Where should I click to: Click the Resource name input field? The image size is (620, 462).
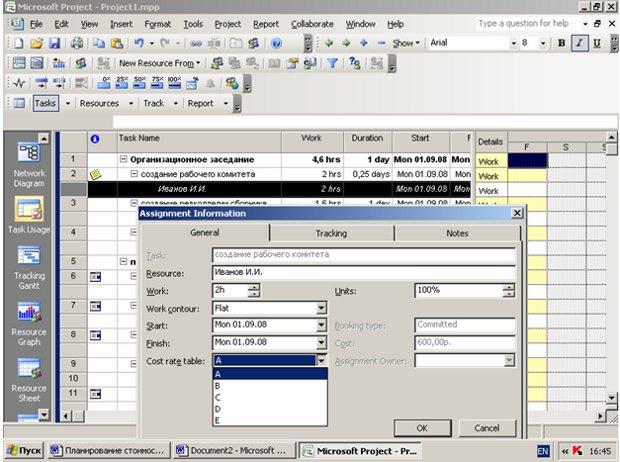(x=364, y=273)
